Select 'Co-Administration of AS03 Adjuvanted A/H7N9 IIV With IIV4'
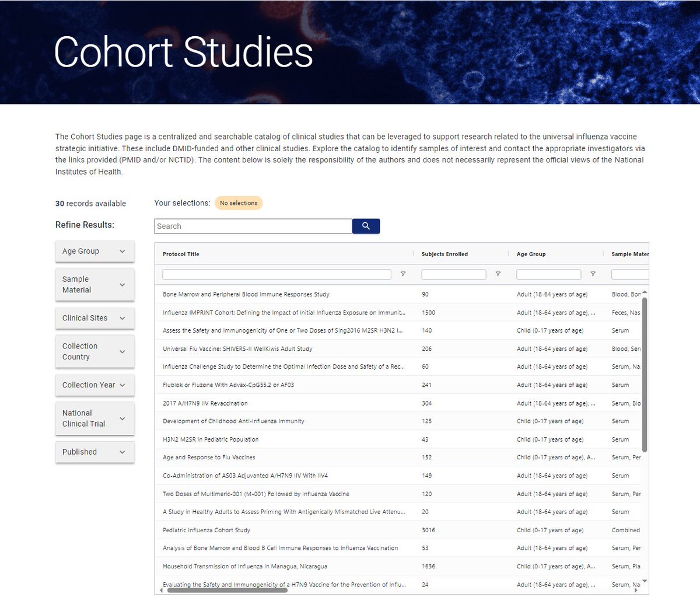Viewport: 700px width, 597px height. coord(398,475)
